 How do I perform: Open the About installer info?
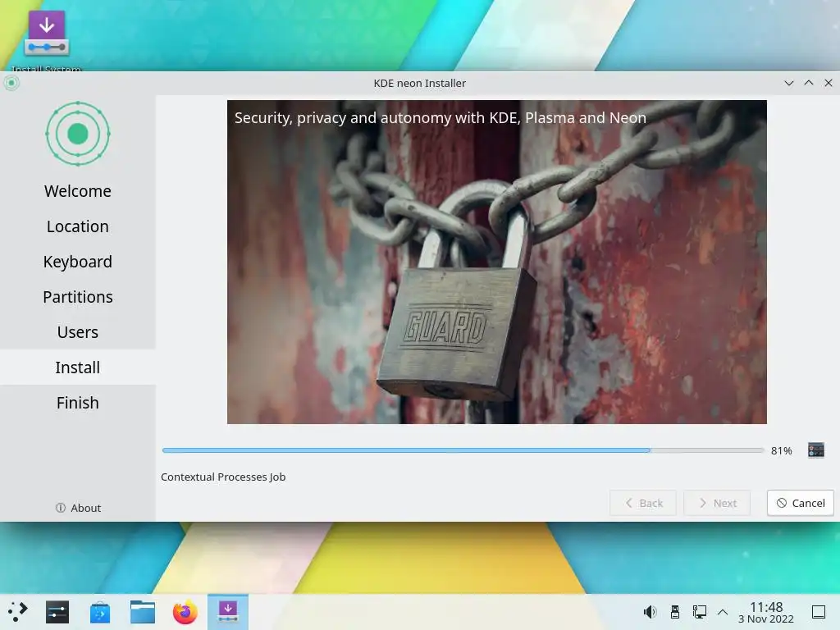(x=78, y=508)
